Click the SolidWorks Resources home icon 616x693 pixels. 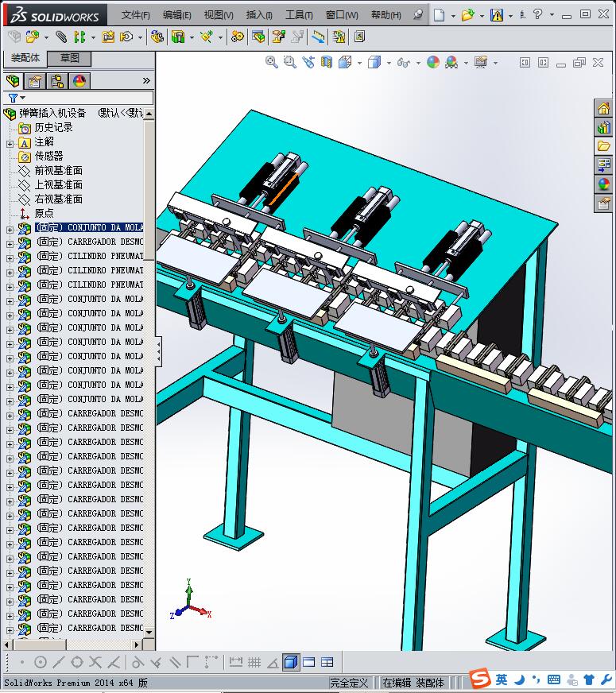(x=603, y=109)
